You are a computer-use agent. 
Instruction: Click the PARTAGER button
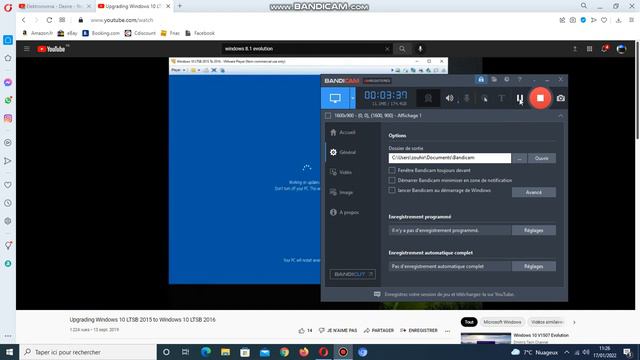coord(379,331)
